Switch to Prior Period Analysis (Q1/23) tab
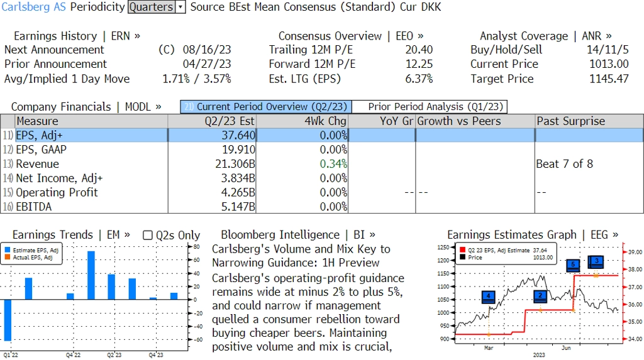 tap(430, 107)
